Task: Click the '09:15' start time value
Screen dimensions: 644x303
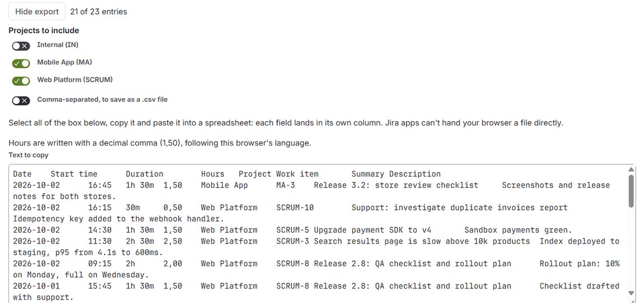Action: (x=100, y=264)
